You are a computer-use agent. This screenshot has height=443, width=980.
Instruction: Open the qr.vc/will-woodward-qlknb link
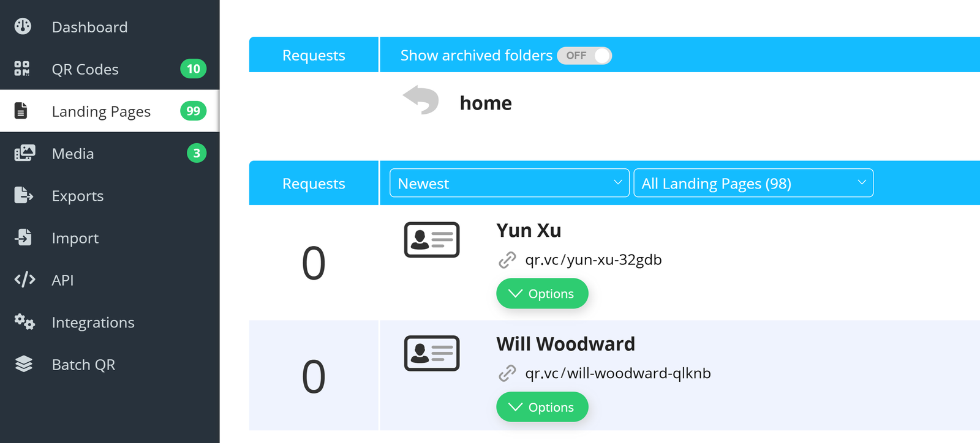pos(617,373)
